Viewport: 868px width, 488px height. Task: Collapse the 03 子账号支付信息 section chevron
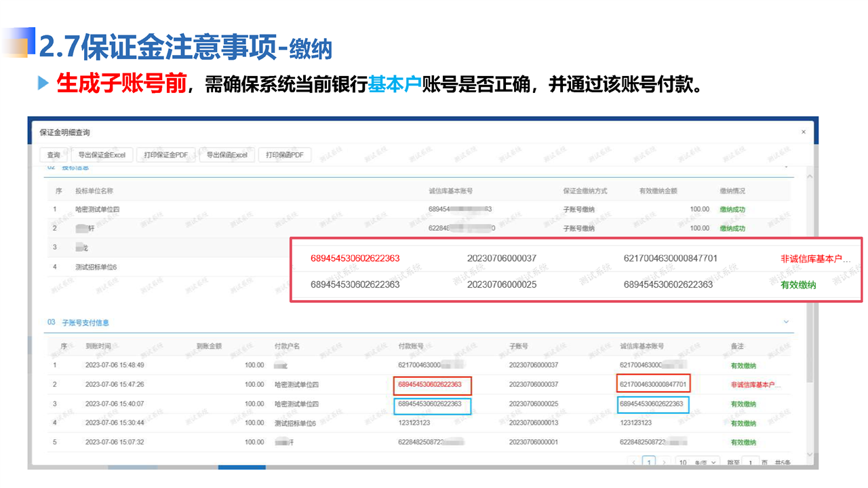pos(786,322)
